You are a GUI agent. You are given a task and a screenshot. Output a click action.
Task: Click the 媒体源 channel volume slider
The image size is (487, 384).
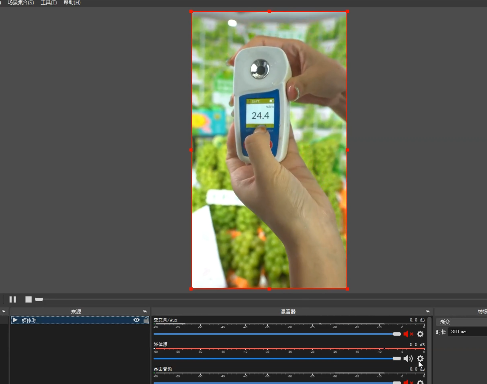pos(277,358)
